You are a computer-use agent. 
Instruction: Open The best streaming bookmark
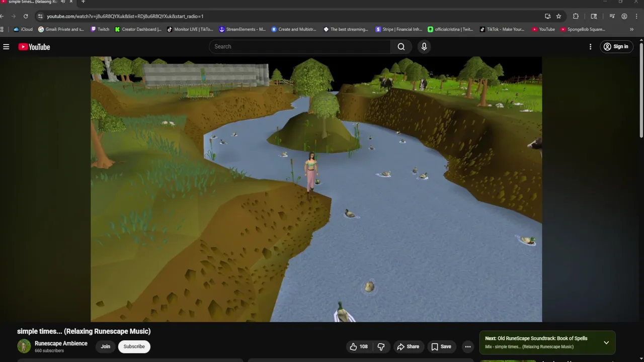(346, 29)
